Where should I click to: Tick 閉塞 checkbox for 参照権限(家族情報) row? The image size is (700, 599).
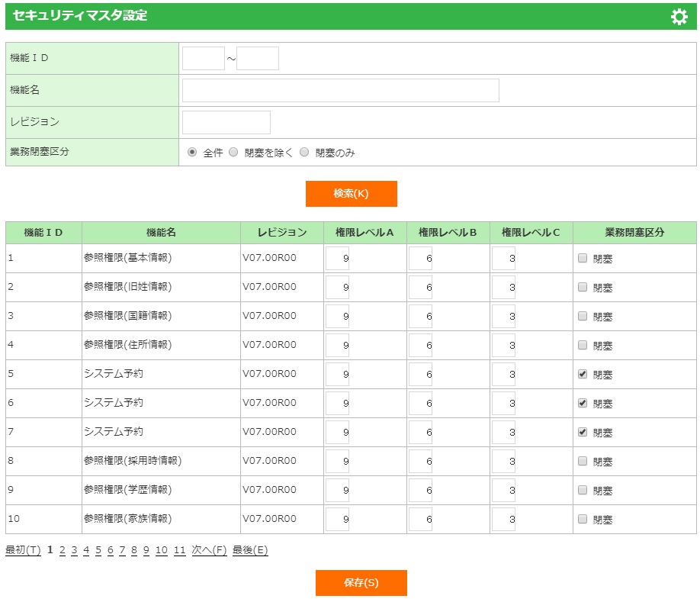(583, 519)
